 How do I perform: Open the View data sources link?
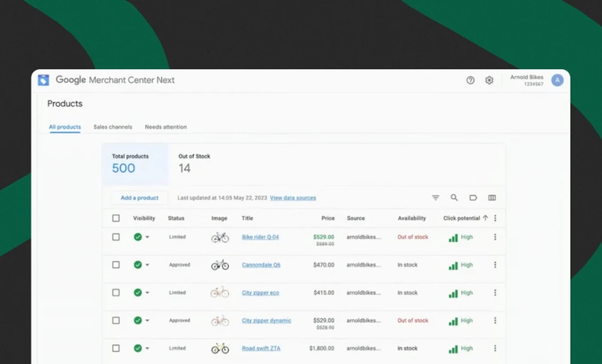293,198
